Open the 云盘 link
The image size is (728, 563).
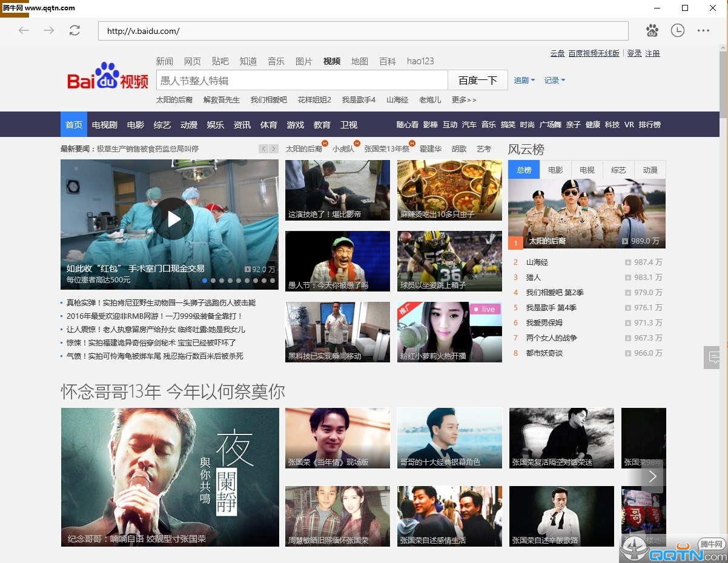pos(557,53)
